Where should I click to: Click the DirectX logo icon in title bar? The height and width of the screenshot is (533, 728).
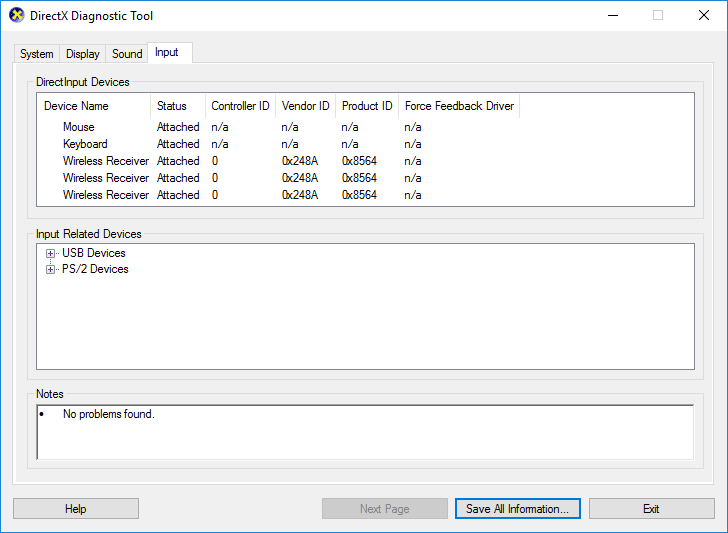[17, 15]
